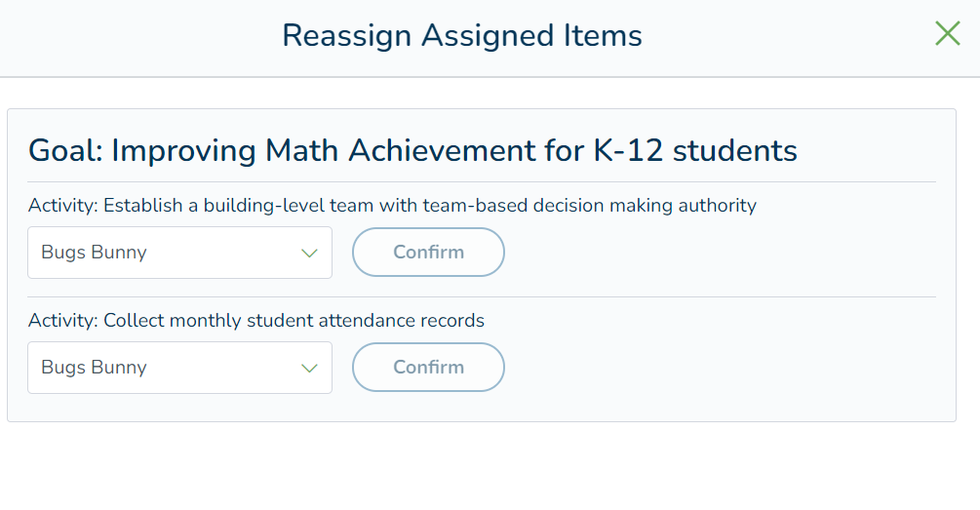Close the Reassign Assigned Items dialog
This screenshot has height=510, width=980.
pos(947,34)
